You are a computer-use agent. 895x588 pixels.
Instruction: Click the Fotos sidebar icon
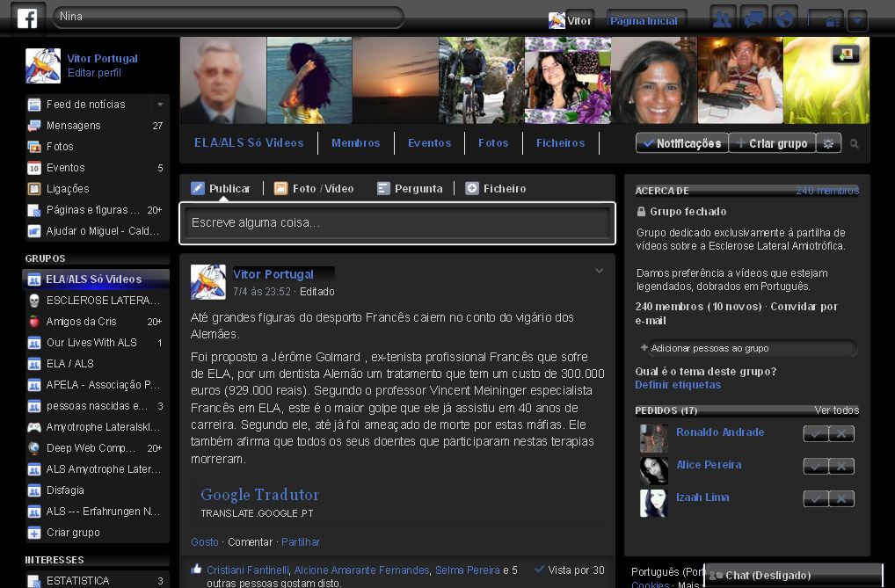pos(34,147)
